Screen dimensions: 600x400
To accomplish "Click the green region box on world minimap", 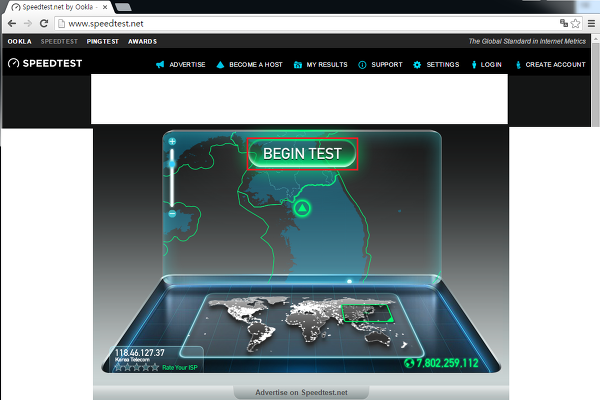I will pyautogui.click(x=367, y=313).
